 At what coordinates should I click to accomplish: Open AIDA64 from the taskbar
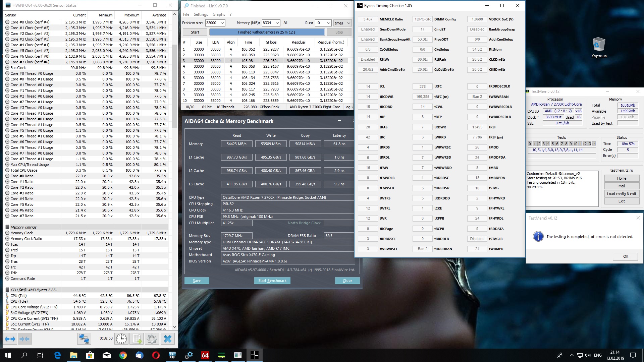click(205, 355)
